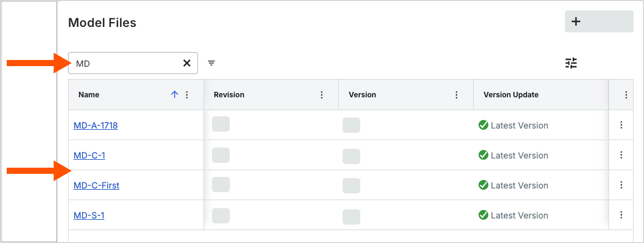Click Latest Version status in MD-C-First row
This screenshot has height=243, width=644.
(x=513, y=185)
